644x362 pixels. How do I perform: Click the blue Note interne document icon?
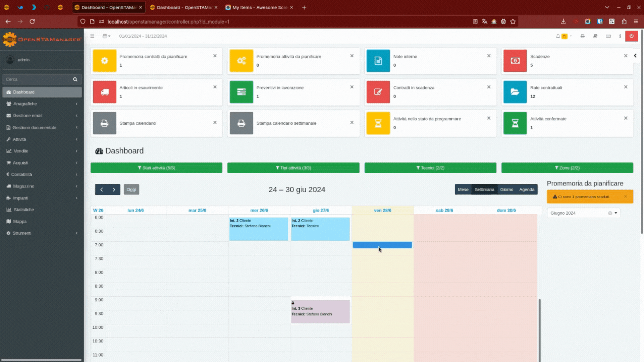[378, 61]
